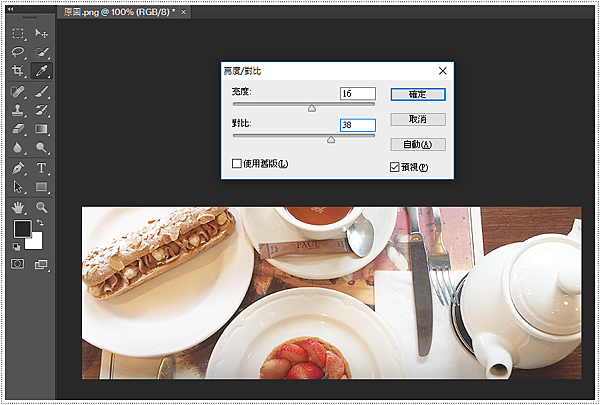Select the Rectangular Marquee tool
600x405 pixels.
point(18,33)
